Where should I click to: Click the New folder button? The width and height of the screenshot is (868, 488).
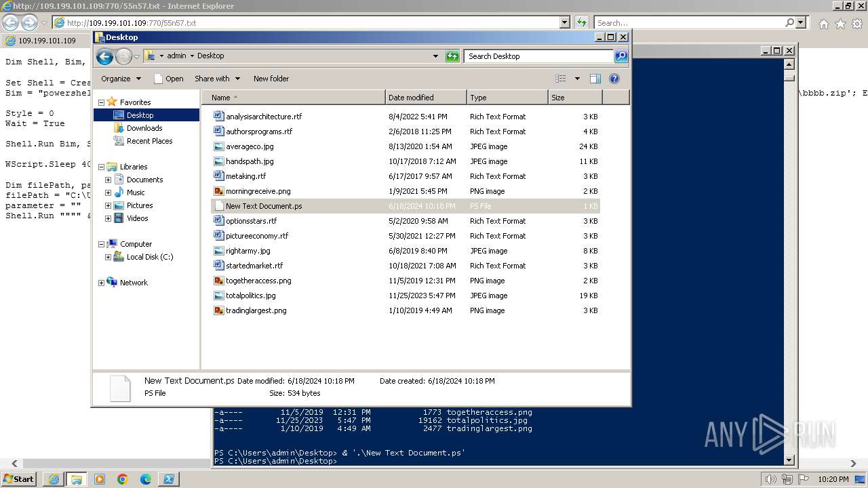[x=271, y=79]
